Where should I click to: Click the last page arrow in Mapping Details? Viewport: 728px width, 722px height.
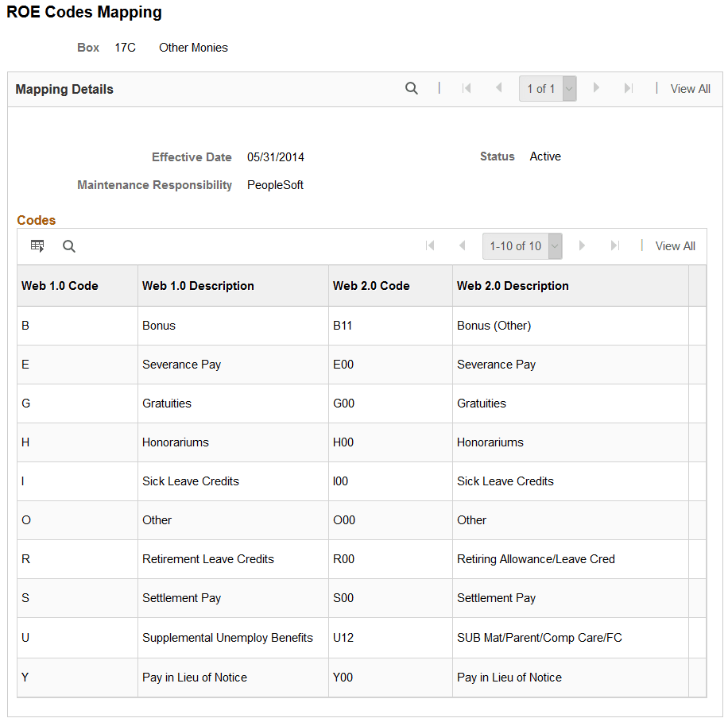point(629,88)
